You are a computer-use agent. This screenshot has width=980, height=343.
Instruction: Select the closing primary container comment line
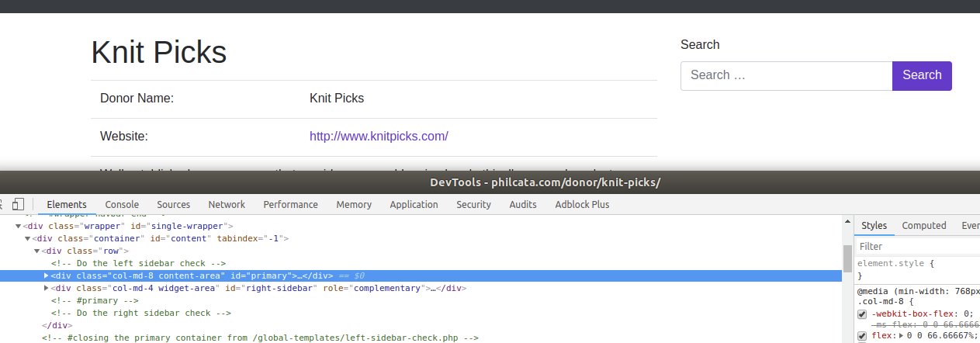260,338
